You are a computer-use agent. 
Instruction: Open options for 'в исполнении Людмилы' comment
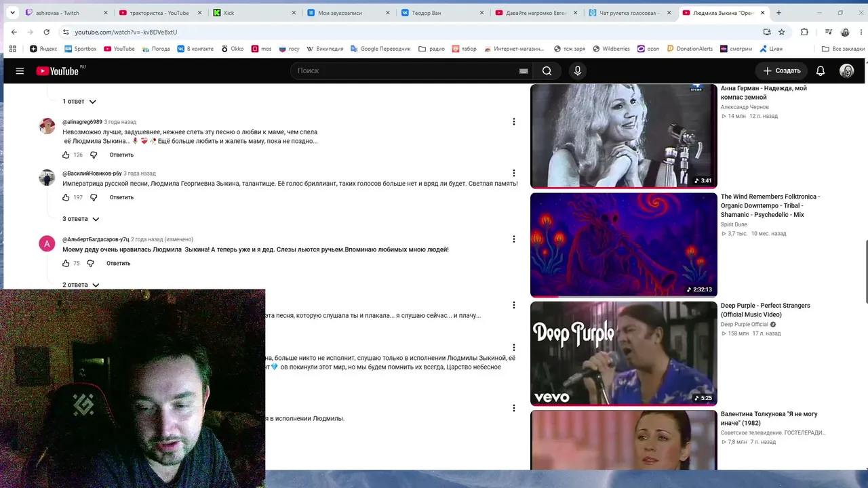coord(513,408)
